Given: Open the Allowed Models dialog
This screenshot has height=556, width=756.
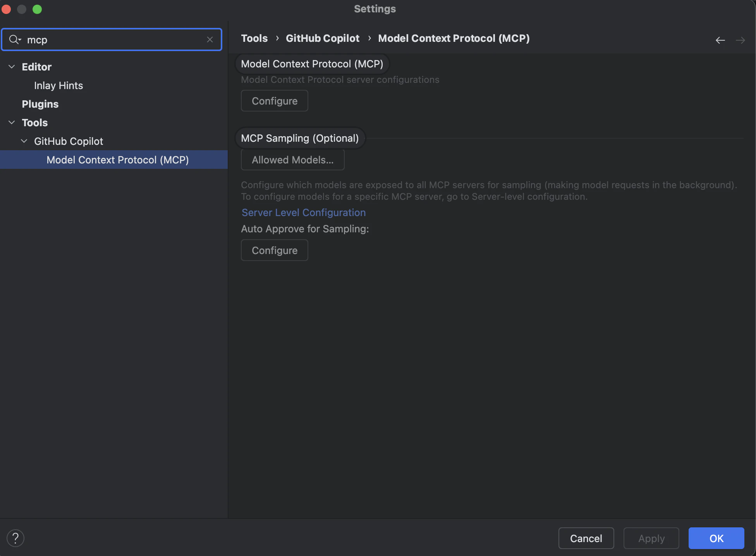Looking at the screenshot, I should pyautogui.click(x=293, y=160).
